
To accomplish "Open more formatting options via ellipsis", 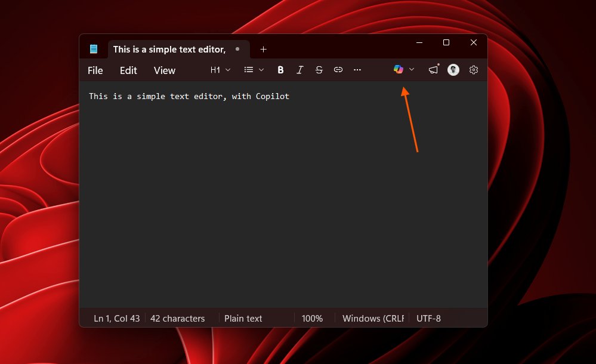I will click(x=357, y=70).
